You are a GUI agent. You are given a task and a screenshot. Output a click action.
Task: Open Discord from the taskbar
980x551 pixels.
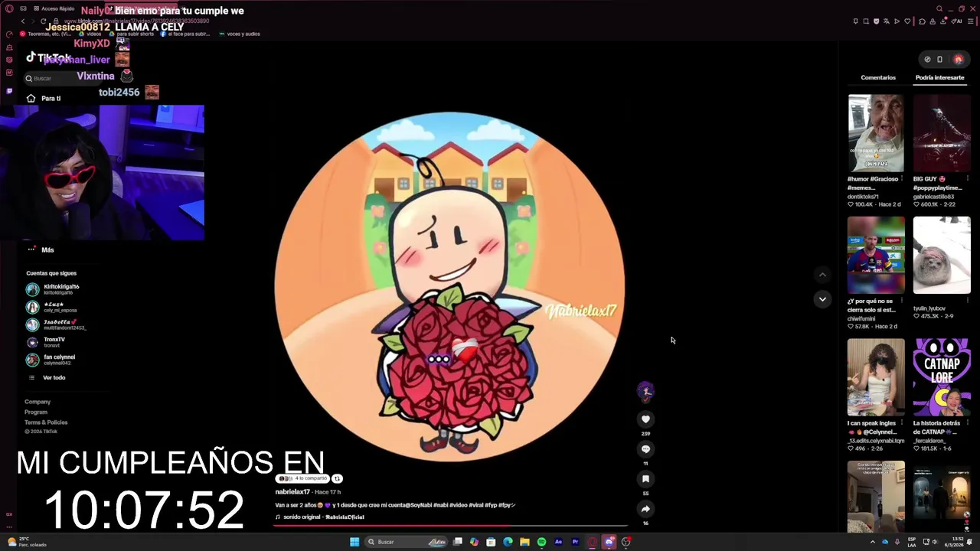click(x=609, y=542)
